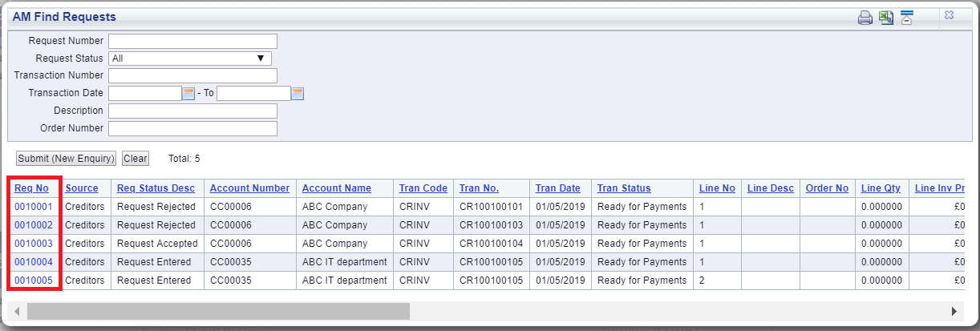Click the Order Number input field
The image size is (980, 331).
click(192, 128)
